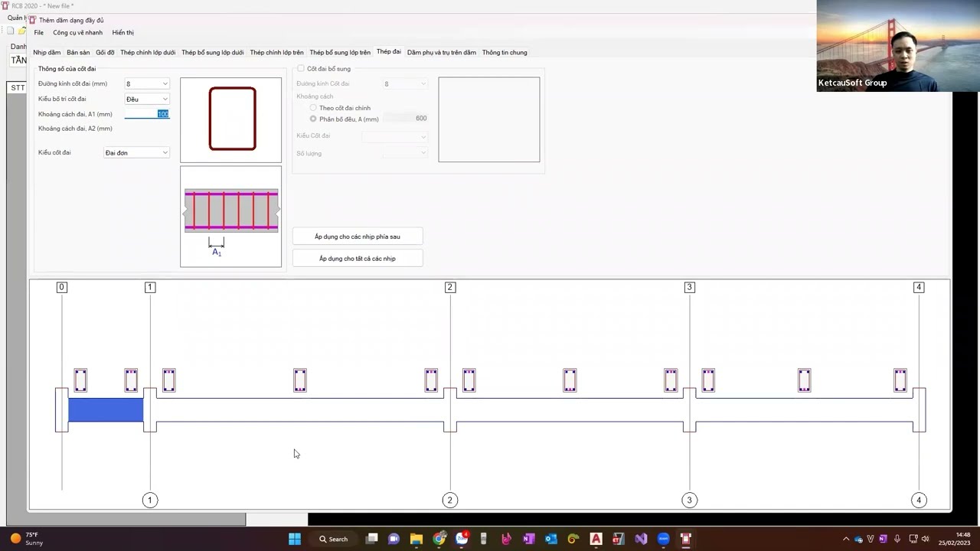This screenshot has height=551, width=980.
Task: Open Visual Studio from the taskbar
Action: [641, 539]
